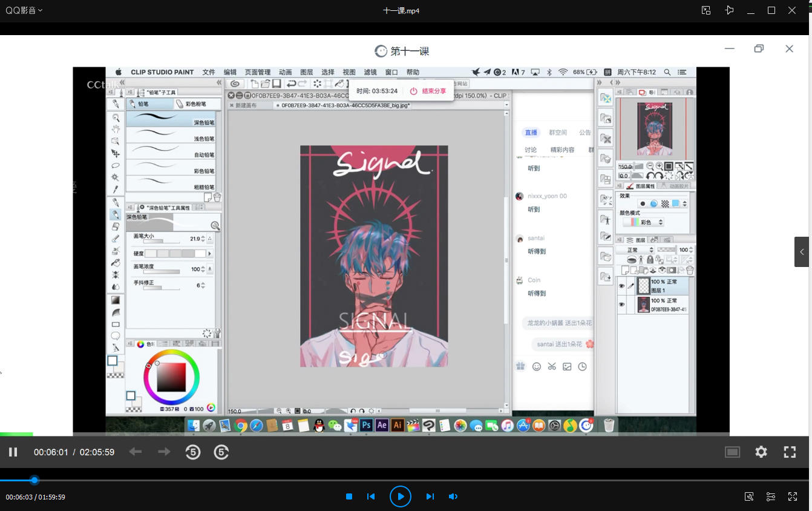The width and height of the screenshot is (812, 511).
Task: Click the emoji smiley icon in the chat
Action: (536, 366)
